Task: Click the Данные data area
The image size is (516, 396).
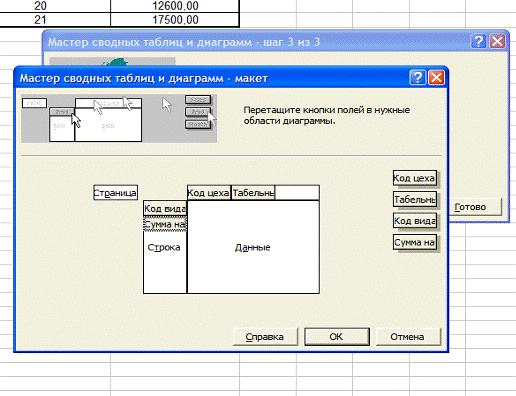Action: [x=253, y=247]
